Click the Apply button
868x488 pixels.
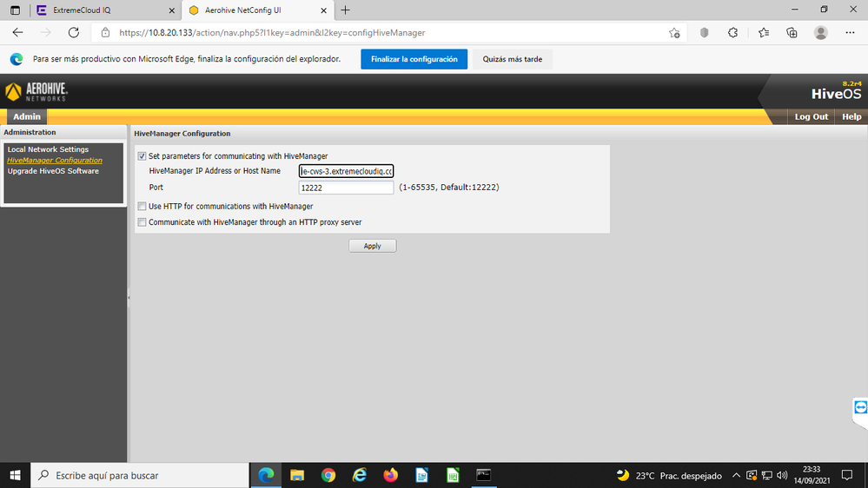(x=372, y=246)
